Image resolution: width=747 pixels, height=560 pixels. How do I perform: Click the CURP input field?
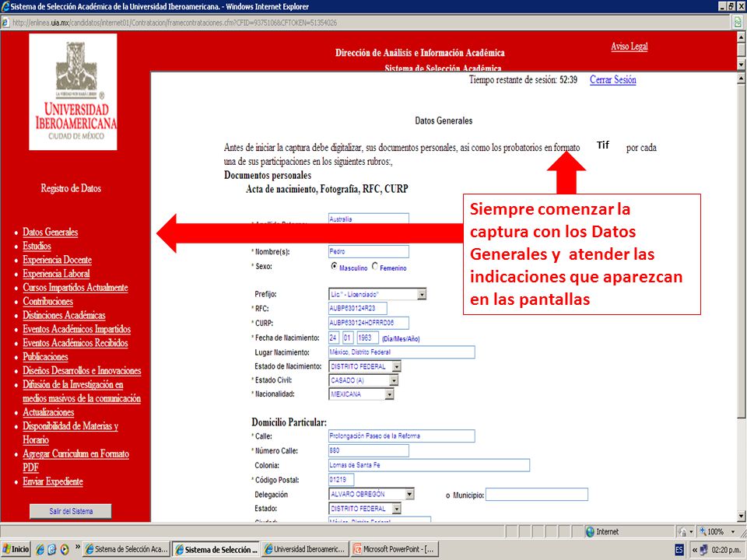[369, 323]
